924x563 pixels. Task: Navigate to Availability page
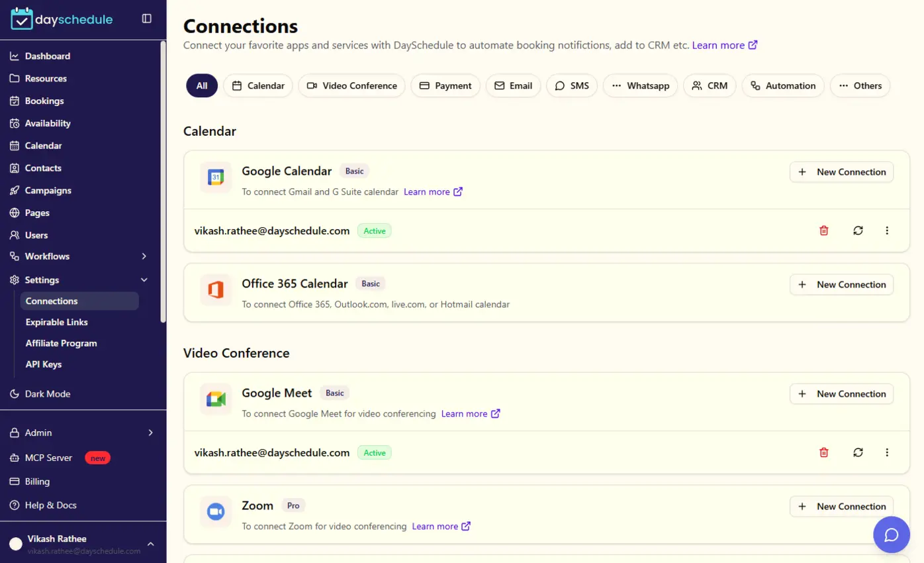(x=40, y=123)
